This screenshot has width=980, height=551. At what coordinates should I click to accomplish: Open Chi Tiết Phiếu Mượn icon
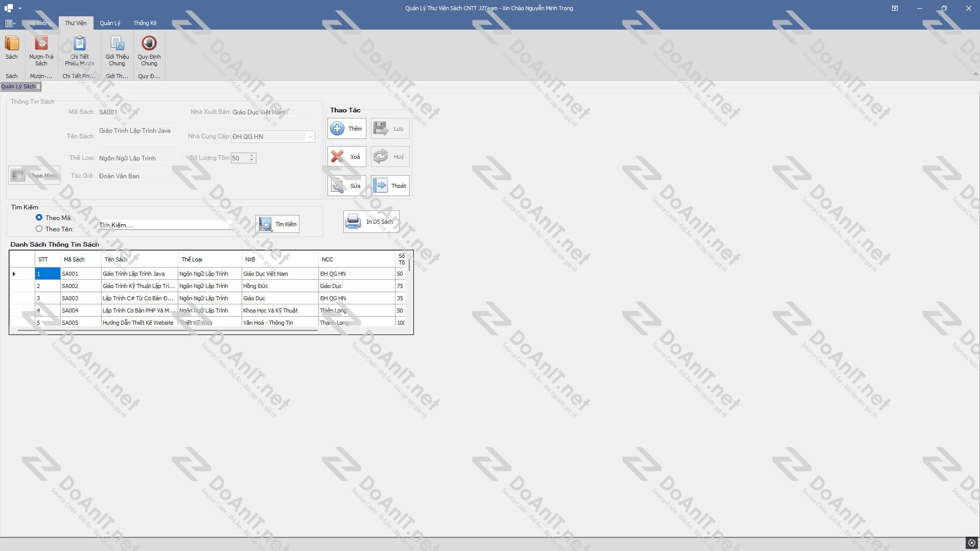point(79,51)
